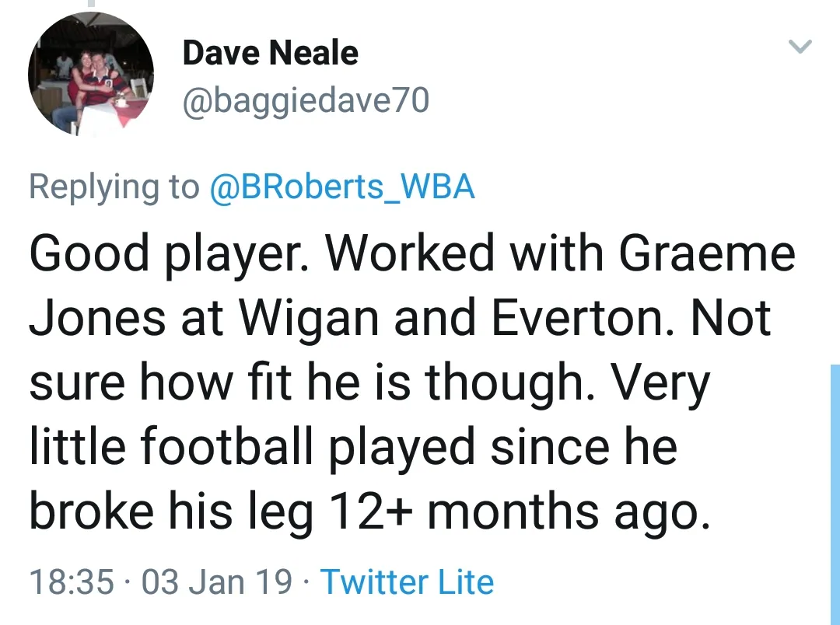Expand the tweet options chevron menu
This screenshot has width=840, height=625.
point(800,47)
